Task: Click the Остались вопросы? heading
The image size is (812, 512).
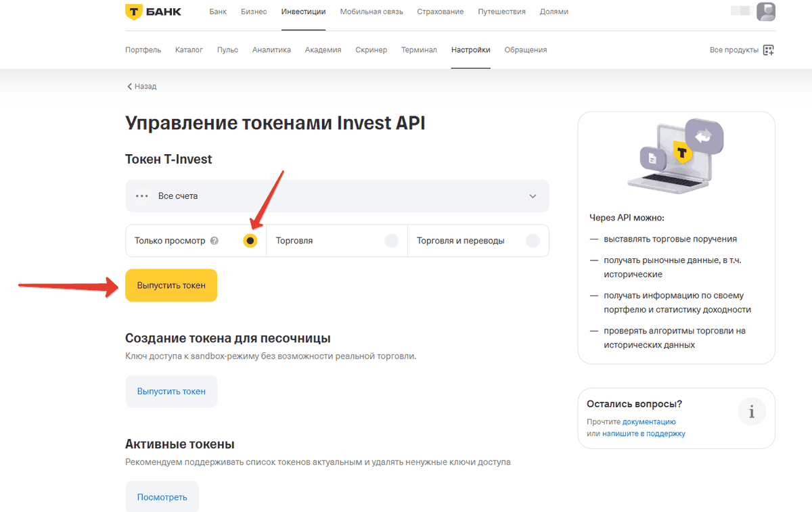Action: point(635,404)
